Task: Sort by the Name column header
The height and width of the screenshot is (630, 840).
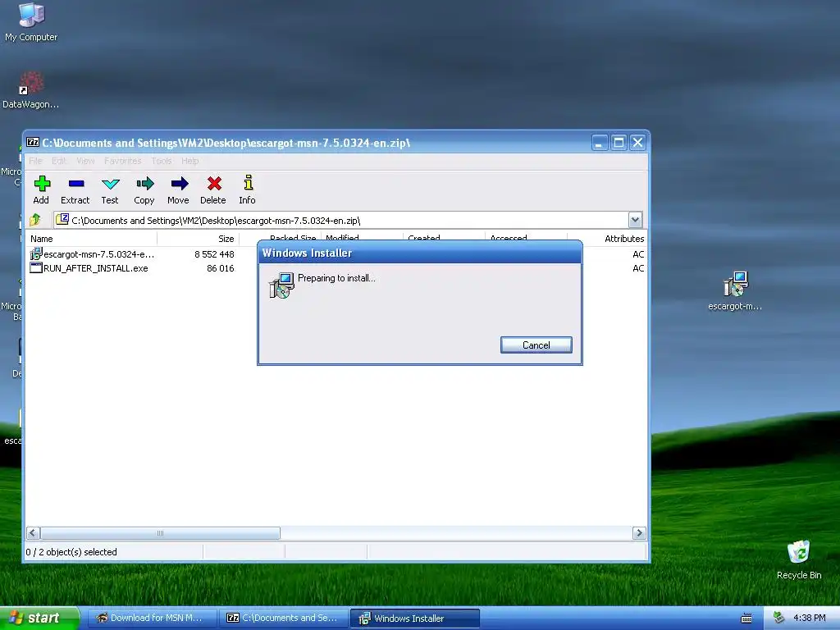Action: click(91, 239)
